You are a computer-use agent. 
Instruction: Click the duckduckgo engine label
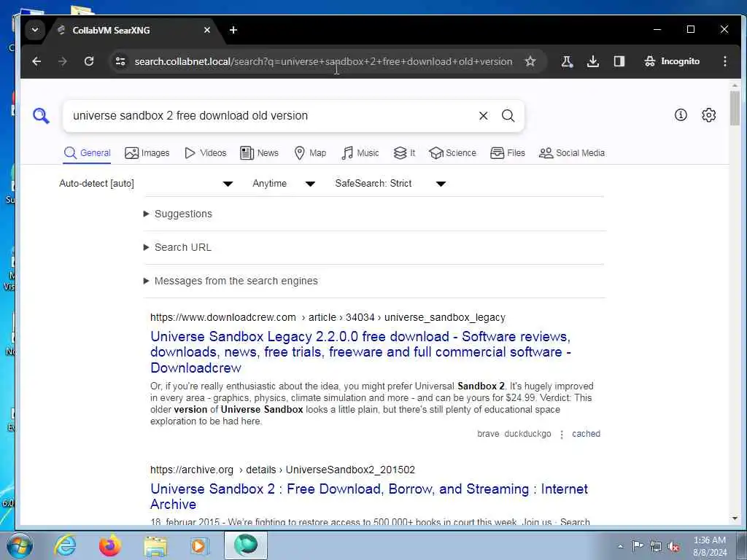click(x=527, y=434)
